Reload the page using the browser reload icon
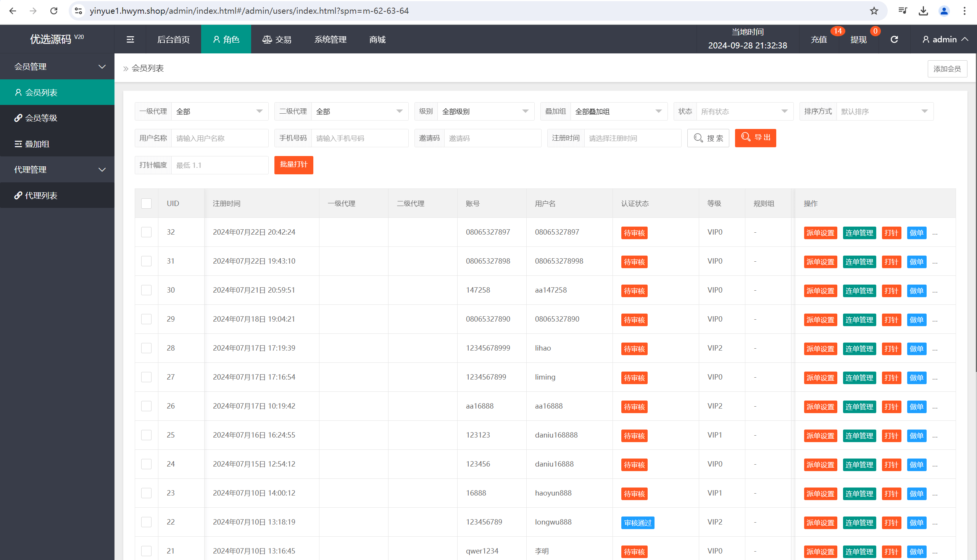This screenshot has width=977, height=560. pos(54,11)
